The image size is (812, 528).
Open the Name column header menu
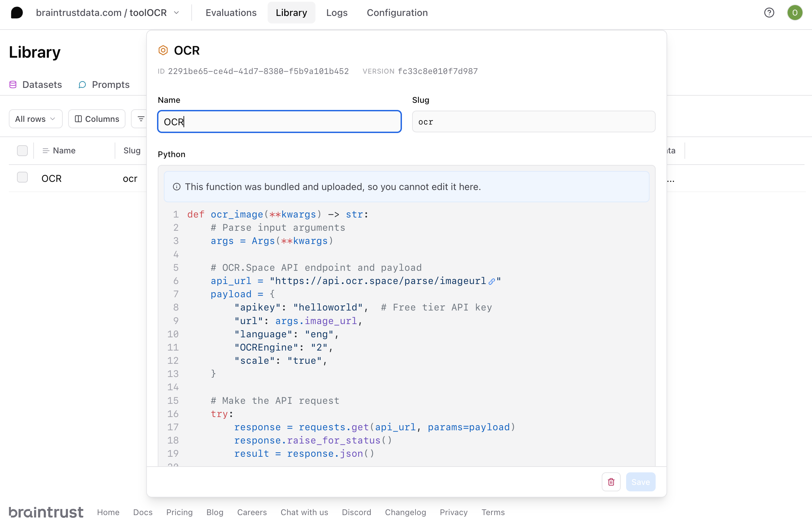click(x=46, y=150)
